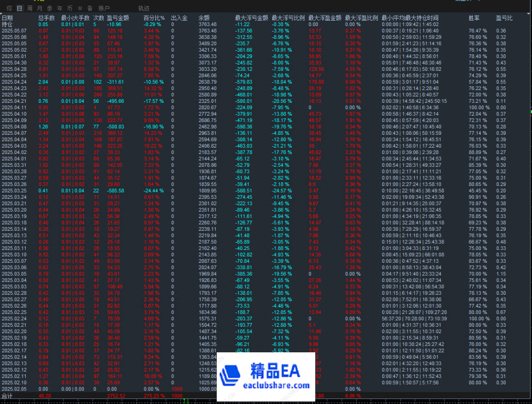532x404 pixels.
Task: Toggle the highlighted 日 daily view button
Action: pyautogui.click(x=19, y=8)
